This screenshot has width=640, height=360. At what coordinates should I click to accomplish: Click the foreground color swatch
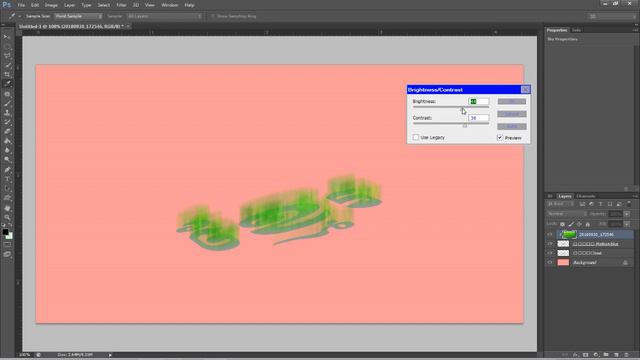pos(5,232)
